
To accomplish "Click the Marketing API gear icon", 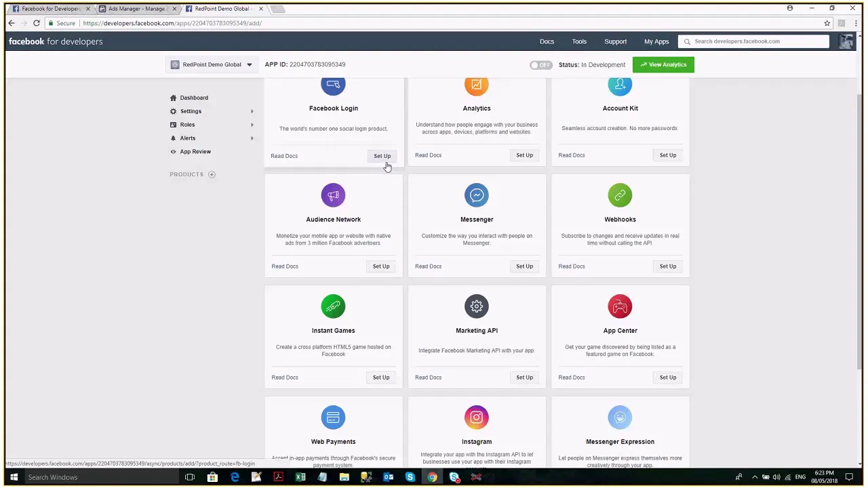I will pos(477,306).
